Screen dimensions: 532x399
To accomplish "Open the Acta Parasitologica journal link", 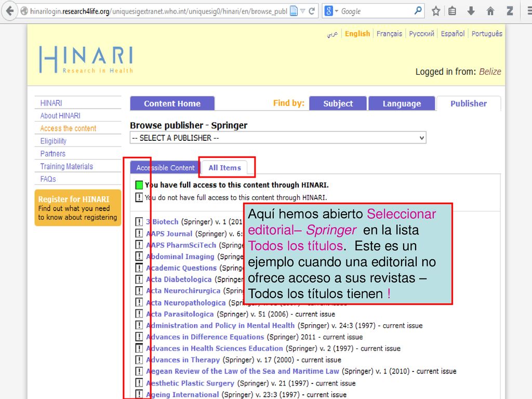I will 180,314.
